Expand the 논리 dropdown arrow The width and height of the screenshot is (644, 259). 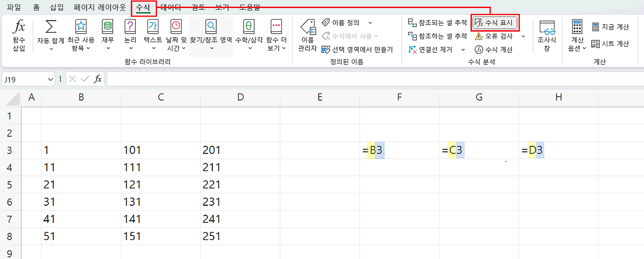click(x=131, y=49)
